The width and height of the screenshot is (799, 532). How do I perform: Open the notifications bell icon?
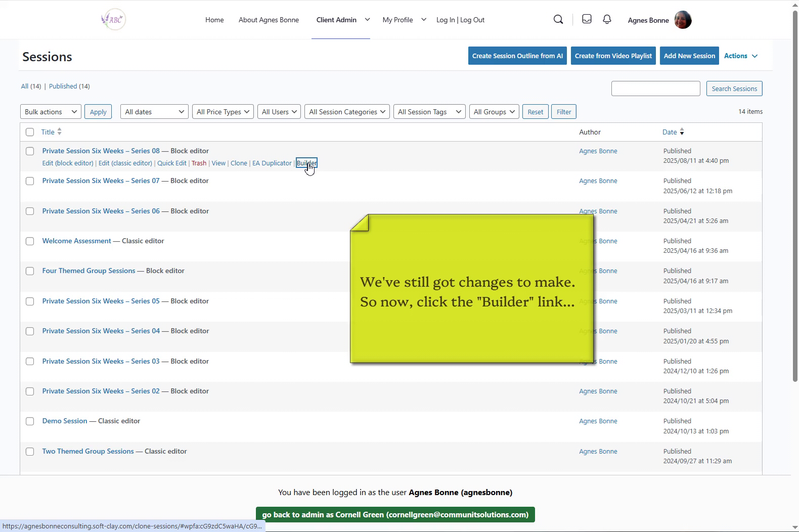pyautogui.click(x=607, y=19)
